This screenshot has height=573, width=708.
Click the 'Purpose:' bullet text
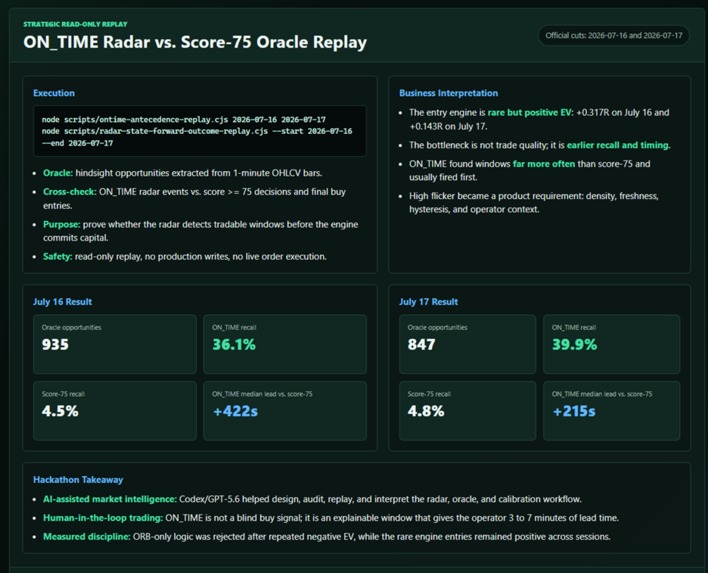pyautogui.click(x=200, y=231)
